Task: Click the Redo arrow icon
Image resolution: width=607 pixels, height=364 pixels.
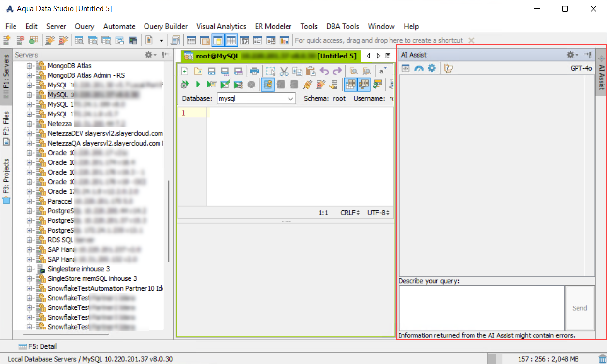Action: coord(337,71)
